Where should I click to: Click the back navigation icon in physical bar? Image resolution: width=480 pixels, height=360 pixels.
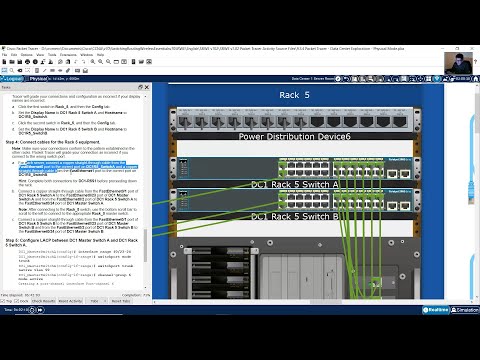click(346, 79)
